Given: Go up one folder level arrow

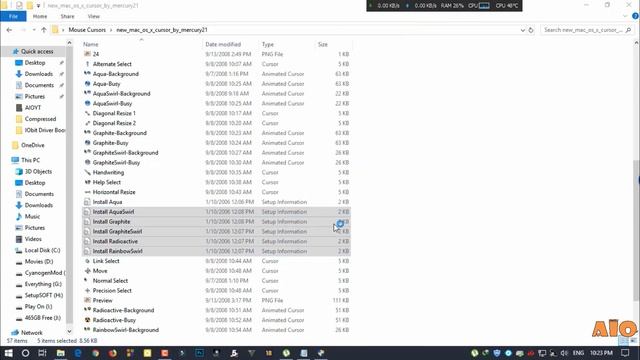Looking at the screenshot, I should [x=44, y=30].
